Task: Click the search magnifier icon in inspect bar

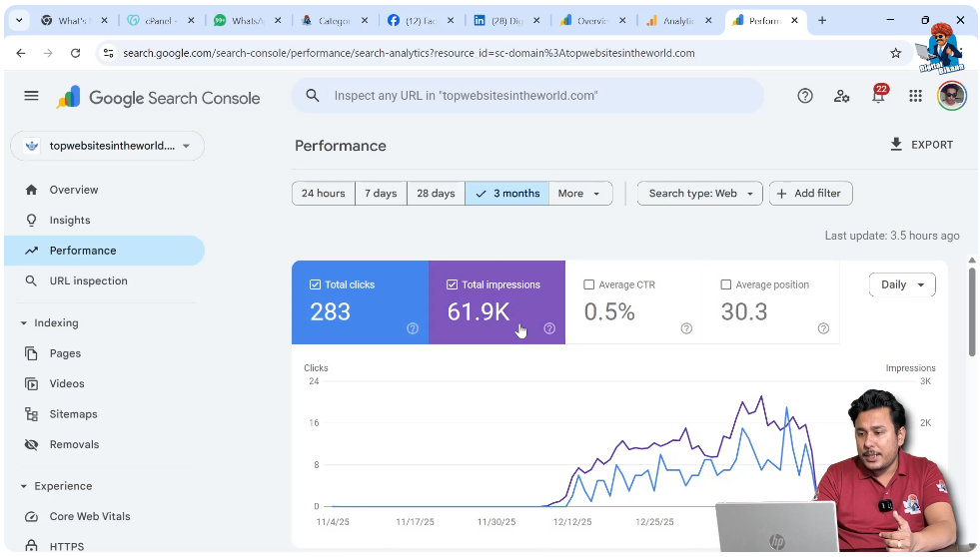Action: [x=313, y=96]
